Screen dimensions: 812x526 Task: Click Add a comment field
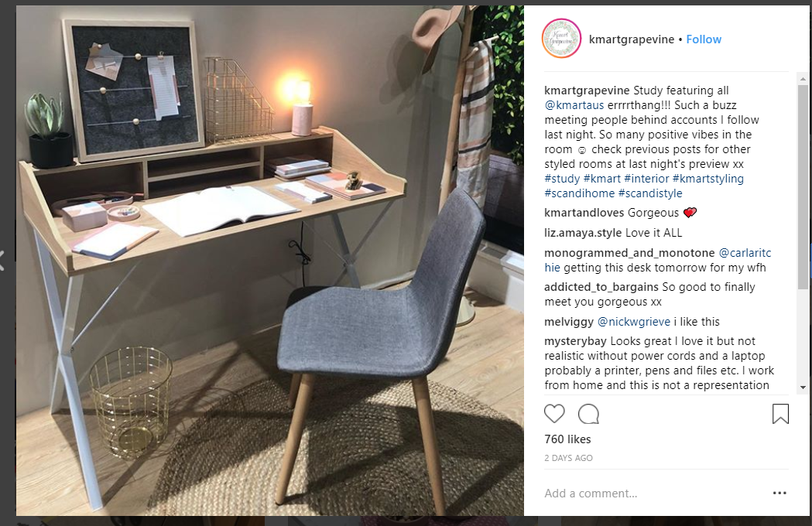point(653,494)
